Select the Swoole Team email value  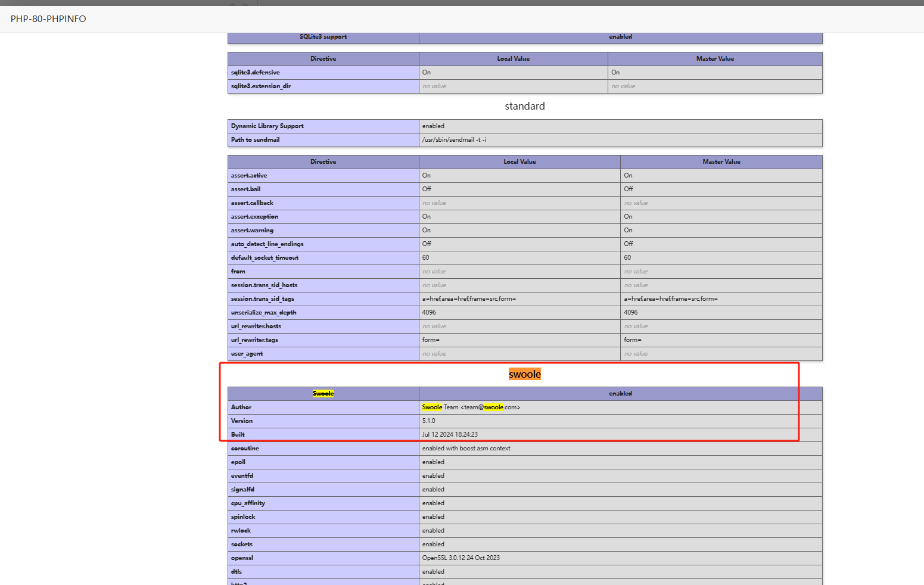(x=471, y=407)
